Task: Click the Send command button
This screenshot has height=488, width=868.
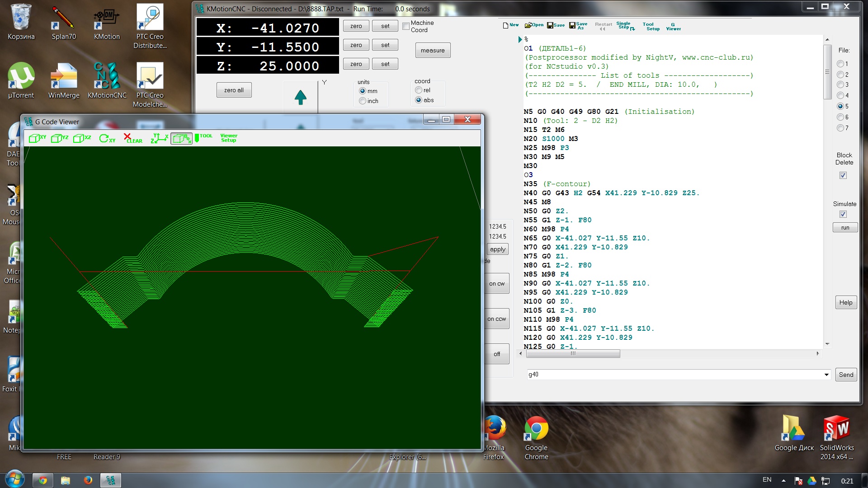Action: (845, 375)
